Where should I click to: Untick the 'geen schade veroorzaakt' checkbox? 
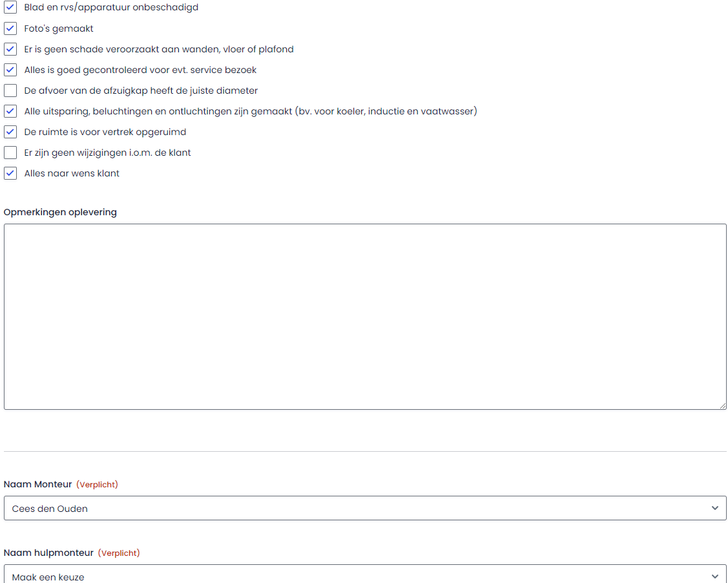tap(10, 49)
